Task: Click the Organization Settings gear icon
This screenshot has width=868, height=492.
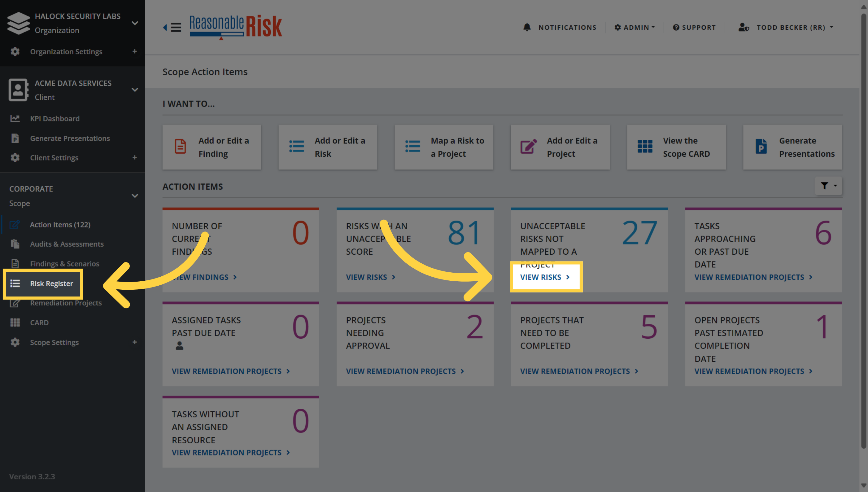Action: 15,52
